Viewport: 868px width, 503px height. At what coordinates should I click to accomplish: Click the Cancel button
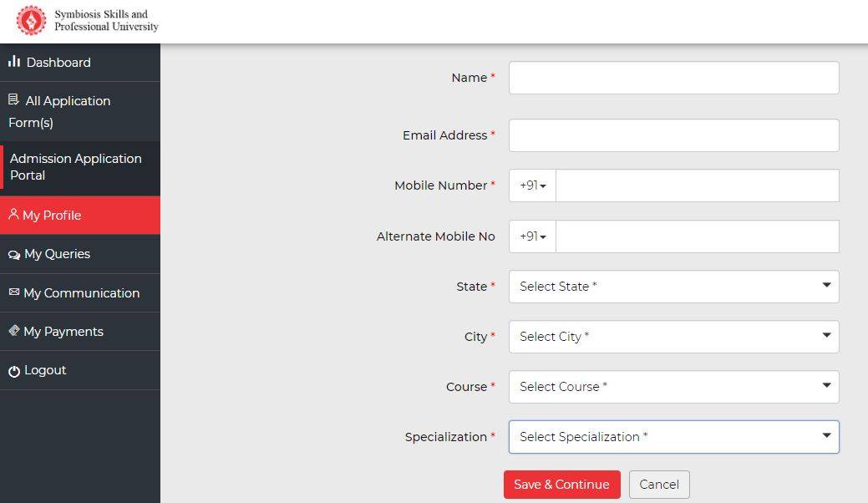coord(659,485)
